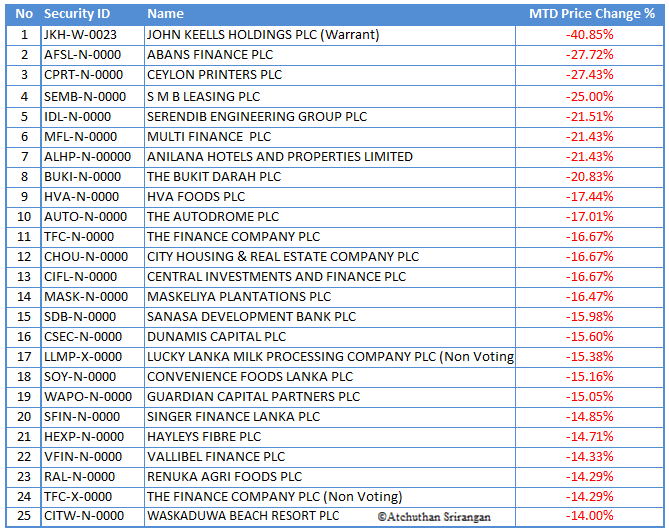Click the -17.44% value
This screenshot has width=669, height=532.
click(x=590, y=197)
